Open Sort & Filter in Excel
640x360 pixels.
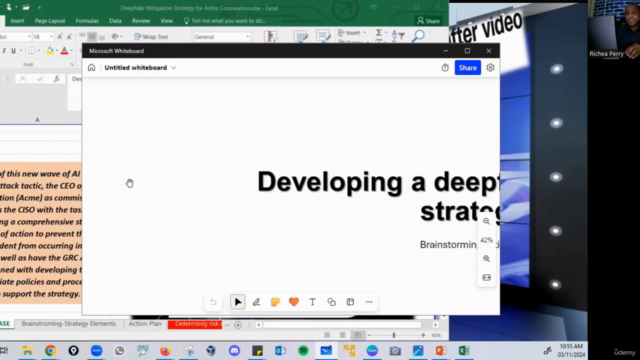398,36
